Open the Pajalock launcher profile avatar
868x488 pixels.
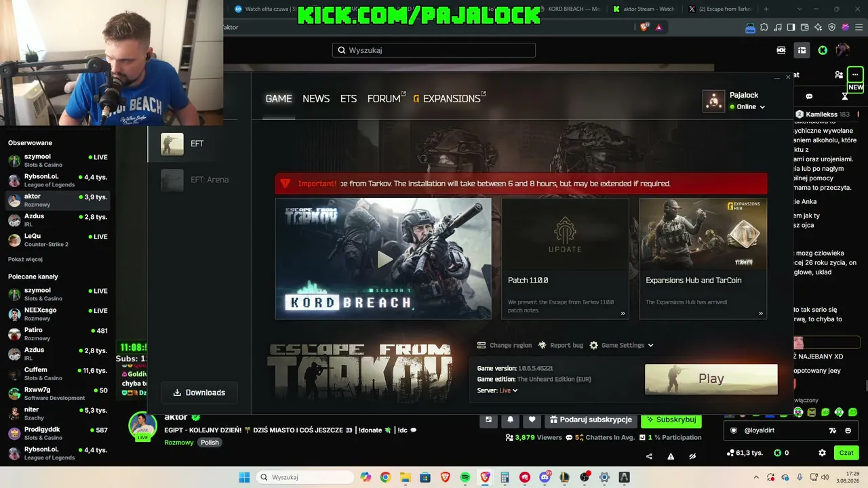pos(713,101)
